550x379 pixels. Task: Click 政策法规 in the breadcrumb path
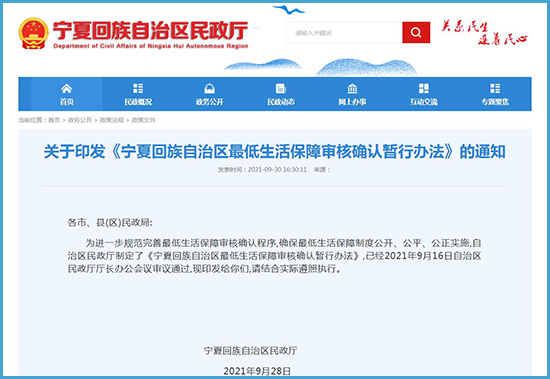[112, 120]
